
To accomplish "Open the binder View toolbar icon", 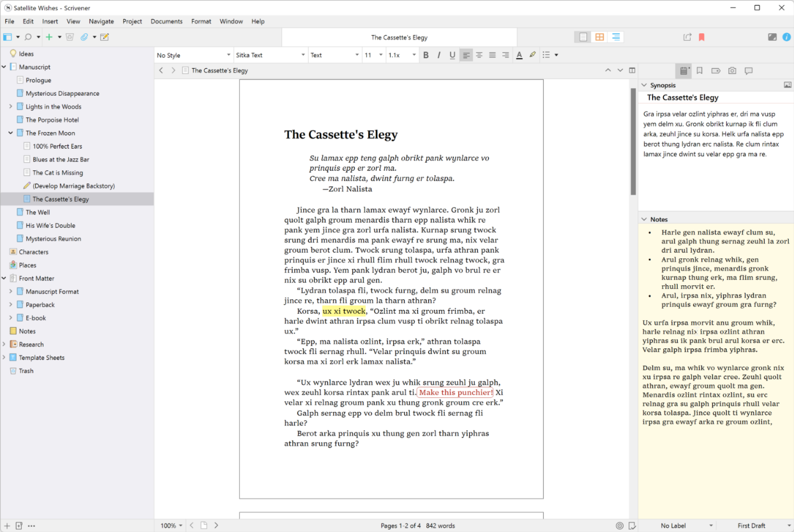I will (x=8, y=37).
